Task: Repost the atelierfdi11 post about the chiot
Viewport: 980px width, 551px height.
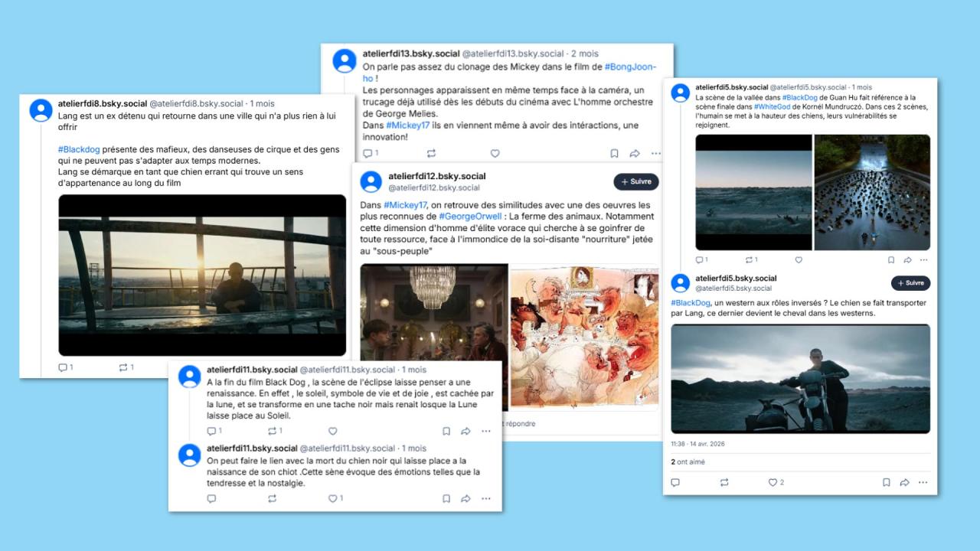Action: pyautogui.click(x=272, y=498)
